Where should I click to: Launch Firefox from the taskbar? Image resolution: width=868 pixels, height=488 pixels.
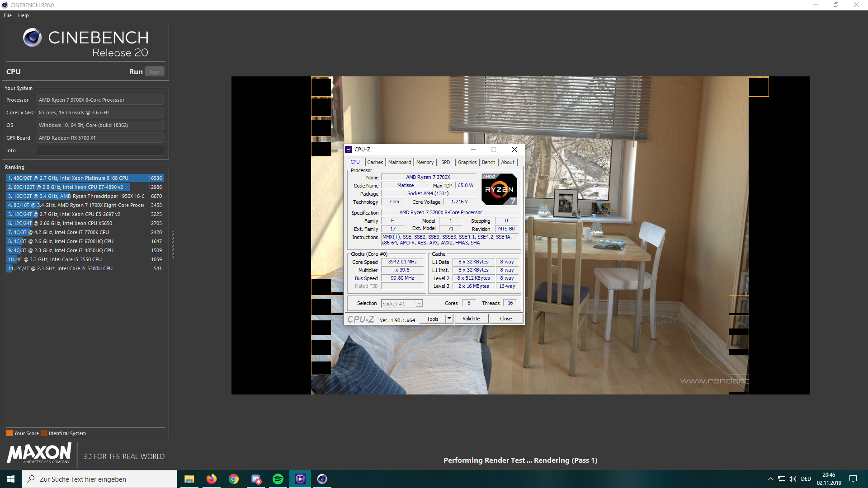[211, 479]
